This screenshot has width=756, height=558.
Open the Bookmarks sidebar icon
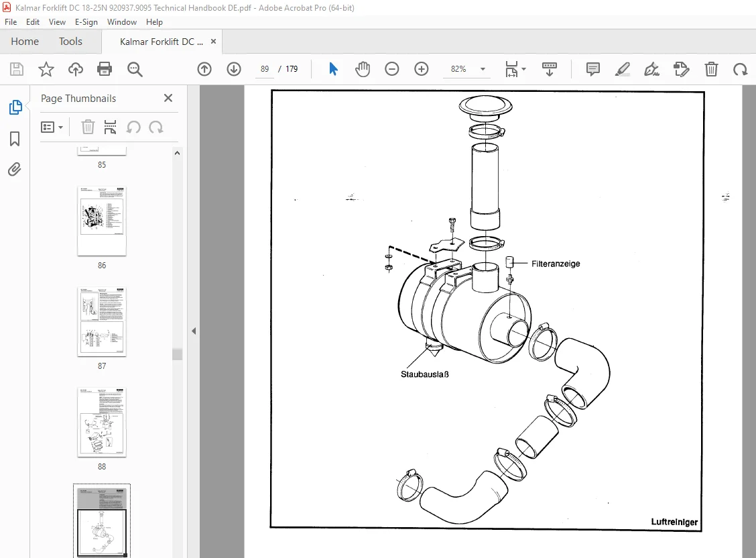pos(15,139)
